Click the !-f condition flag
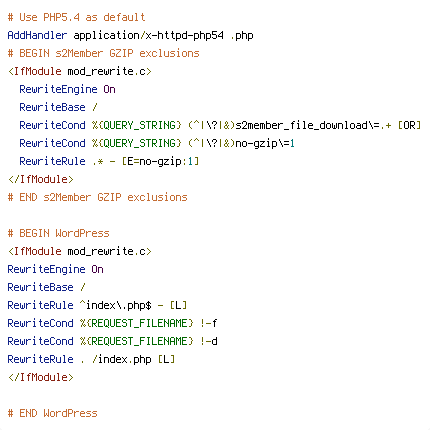The height and width of the screenshot is (430, 430). pos(209,323)
